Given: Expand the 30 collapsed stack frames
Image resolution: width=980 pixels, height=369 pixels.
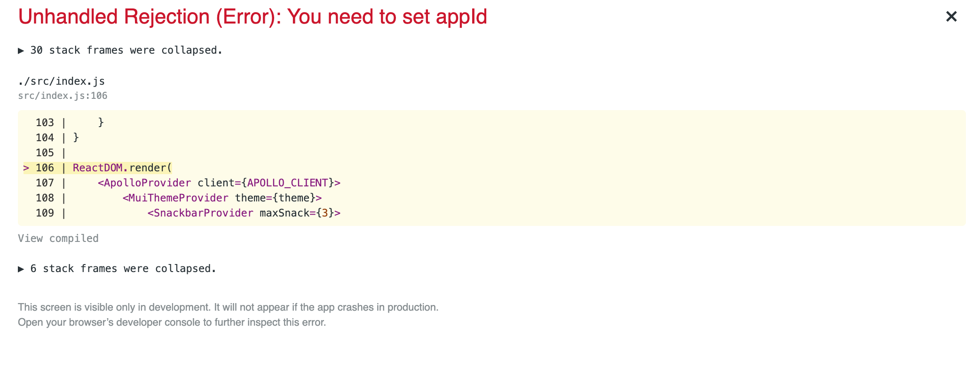Looking at the screenshot, I should point(120,50).
